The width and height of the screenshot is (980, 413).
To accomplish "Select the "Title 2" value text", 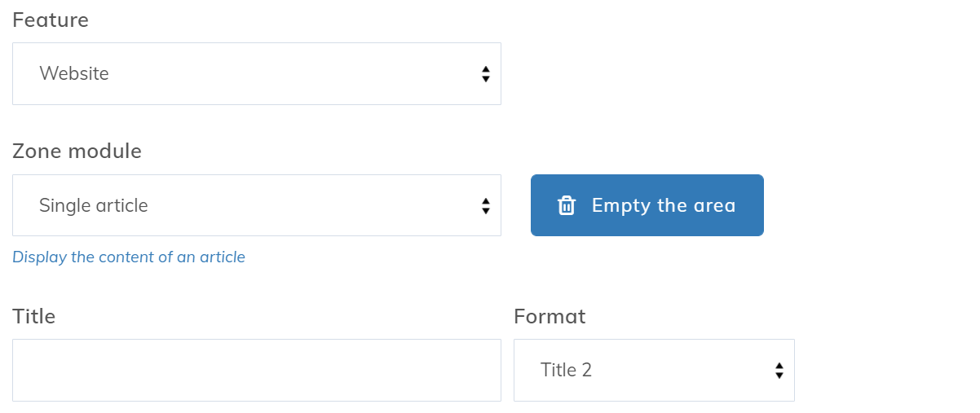I will (x=566, y=371).
